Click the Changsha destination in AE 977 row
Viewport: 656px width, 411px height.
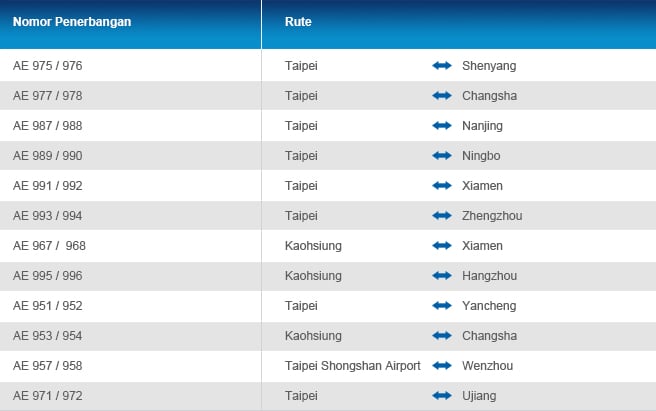tap(489, 96)
